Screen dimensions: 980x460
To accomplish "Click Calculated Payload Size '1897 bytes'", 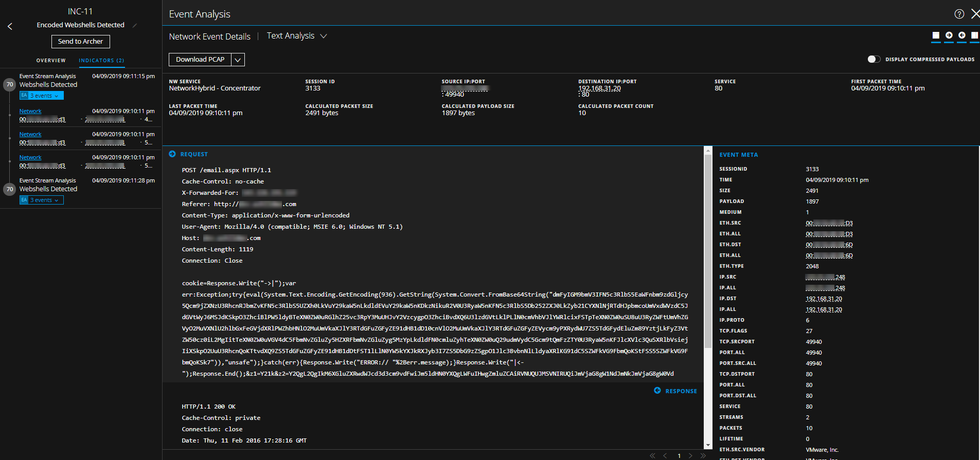I will tap(458, 113).
